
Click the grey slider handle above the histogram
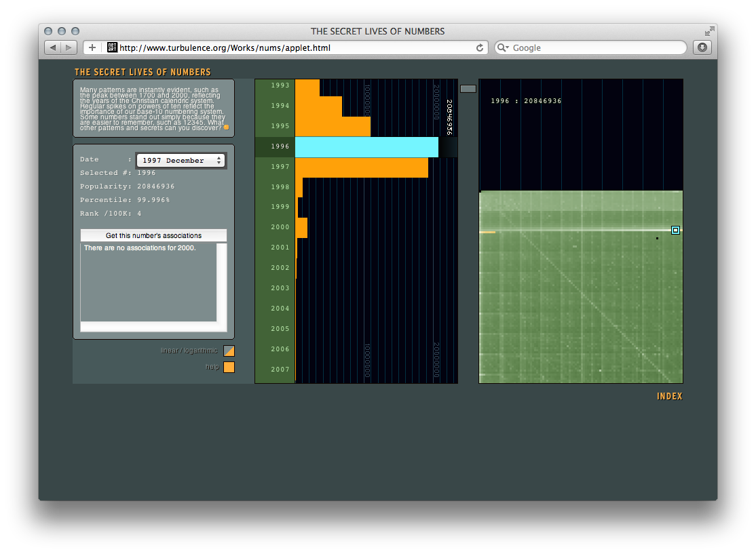point(468,88)
